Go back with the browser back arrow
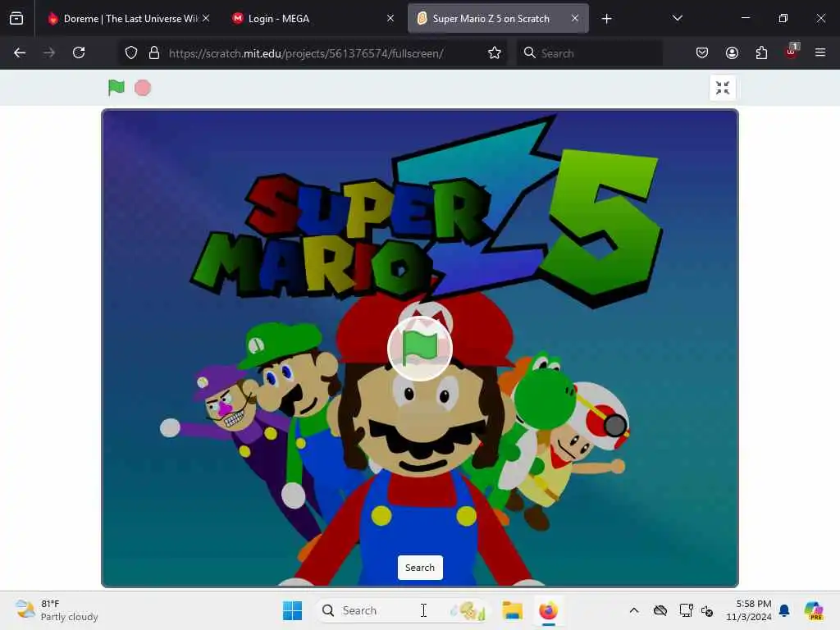The height and width of the screenshot is (630, 840). coord(20,52)
